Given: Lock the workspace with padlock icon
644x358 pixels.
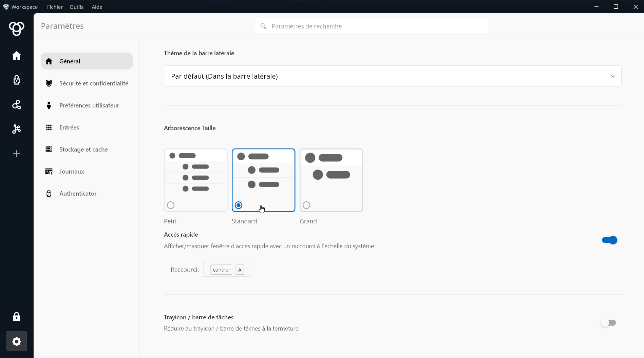Looking at the screenshot, I should click(x=17, y=317).
